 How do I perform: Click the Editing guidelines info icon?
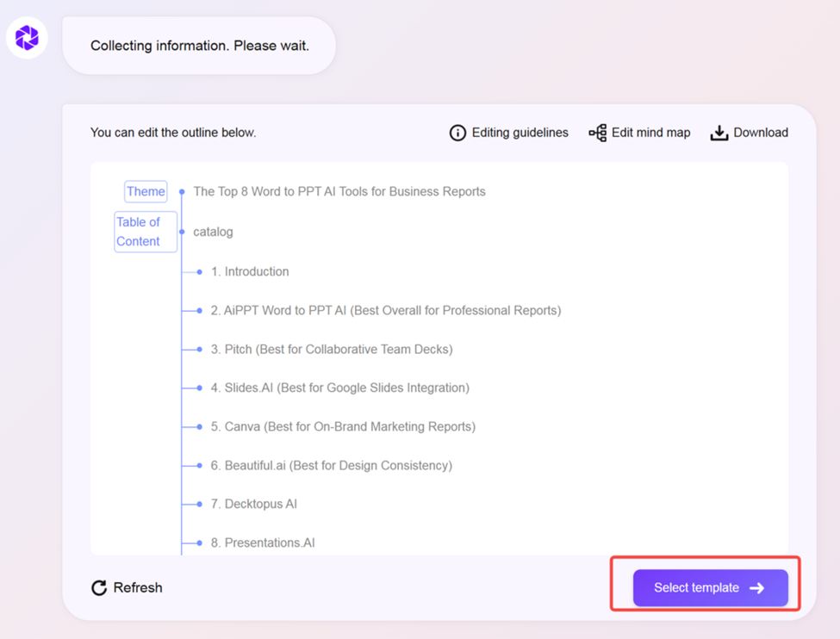tap(457, 133)
